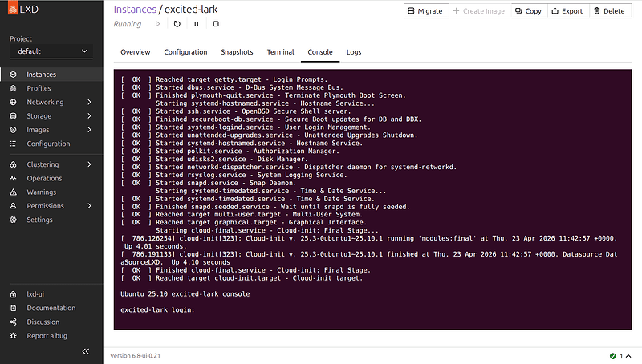Click the lxd-ui lock icon
This screenshot has width=642, height=364.
click(x=13, y=294)
